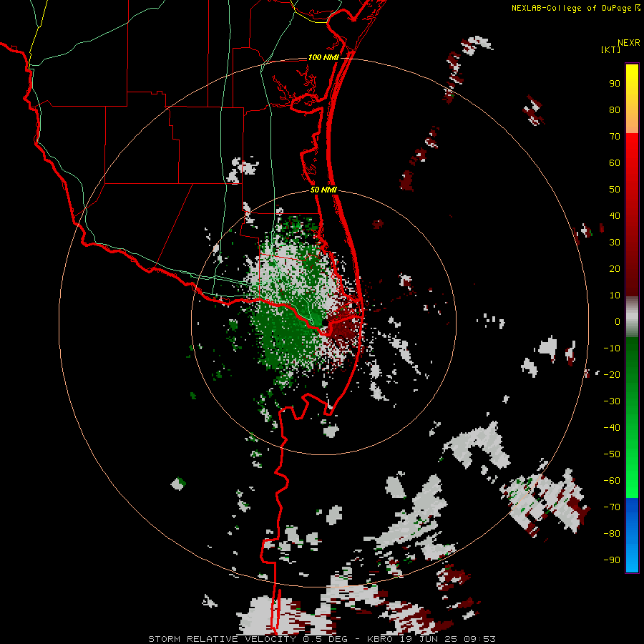The image size is (644, 644).
Task: Click the gray zero-velocity segment of the color bar
Action: click(x=632, y=317)
